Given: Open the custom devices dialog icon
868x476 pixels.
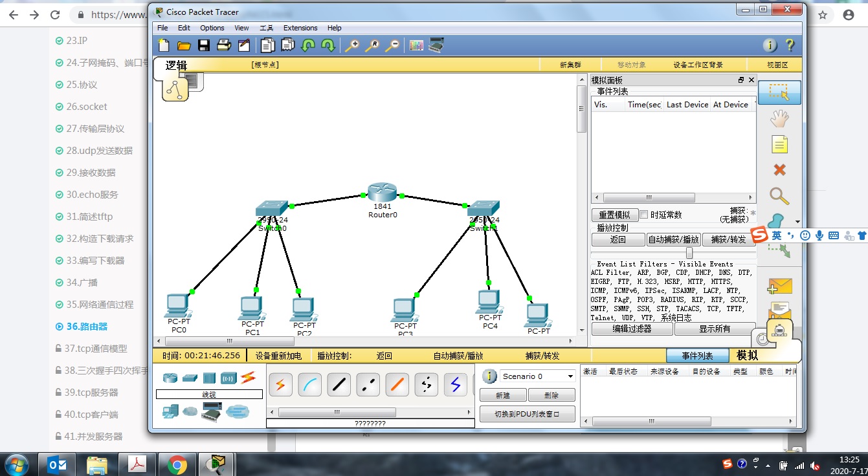Looking at the screenshot, I should tap(436, 45).
